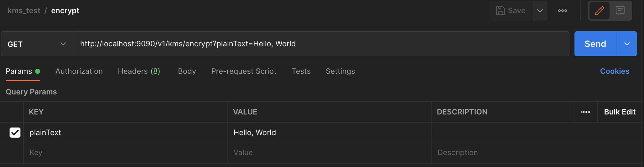Screen dimensions: 644x167
Task: Open the GET method dropdown
Action: click(x=37, y=44)
